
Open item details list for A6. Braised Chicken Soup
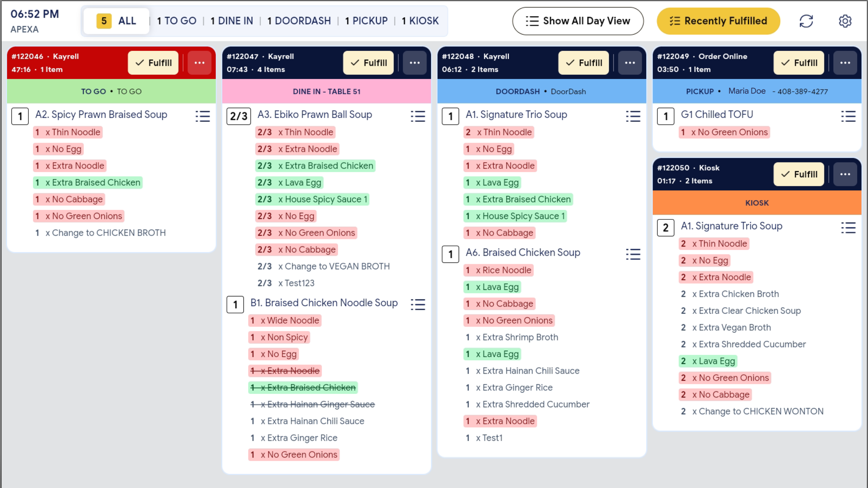633,254
